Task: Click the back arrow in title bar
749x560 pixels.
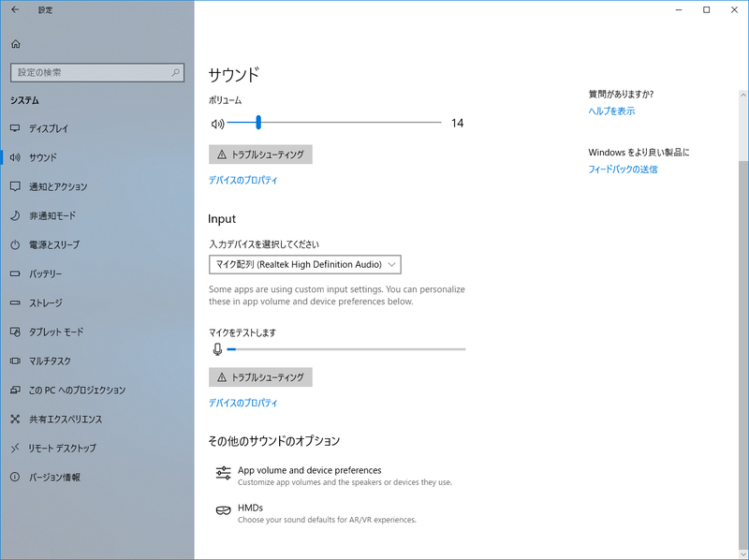Action: 15,9
